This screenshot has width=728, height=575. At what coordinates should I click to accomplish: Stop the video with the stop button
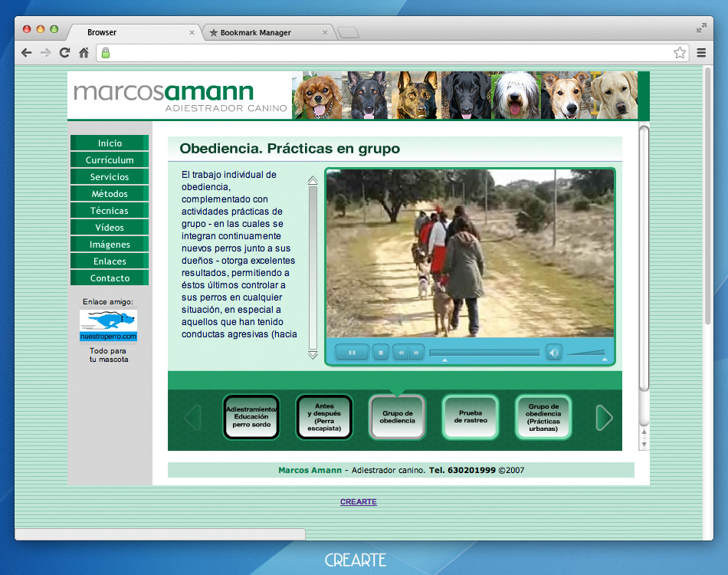pos(381,353)
